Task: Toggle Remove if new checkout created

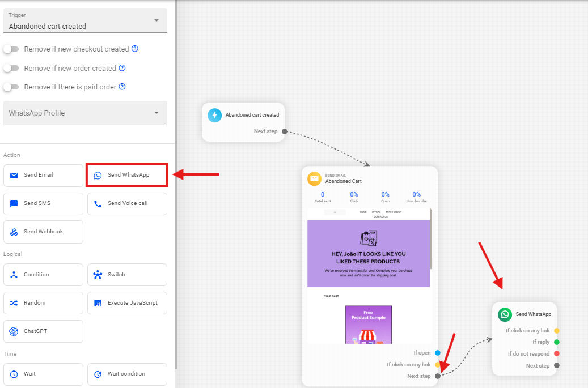Action: (x=11, y=49)
